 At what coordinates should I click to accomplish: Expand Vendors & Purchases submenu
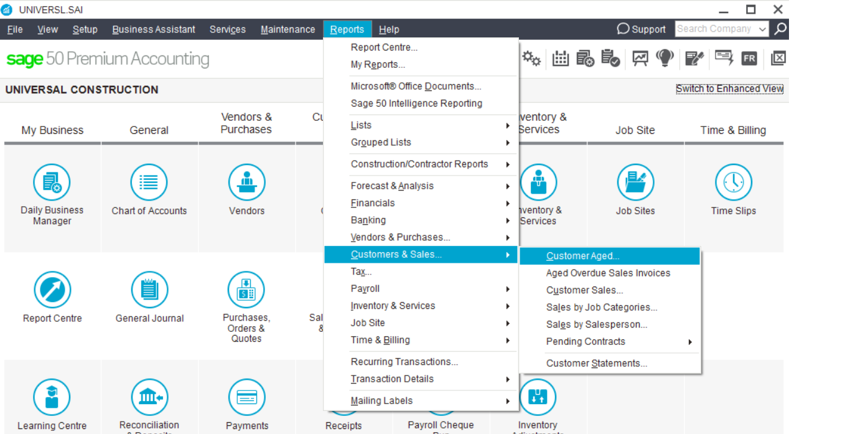coord(421,237)
